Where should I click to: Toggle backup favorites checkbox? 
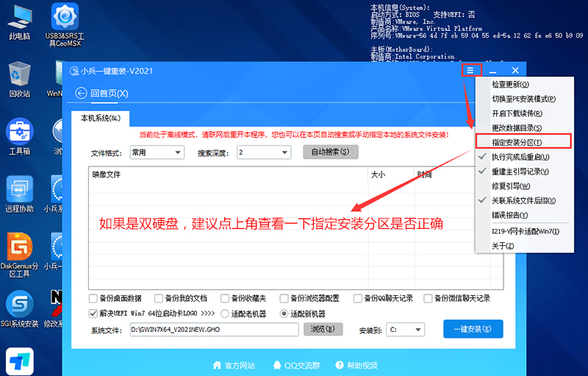[x=225, y=298]
